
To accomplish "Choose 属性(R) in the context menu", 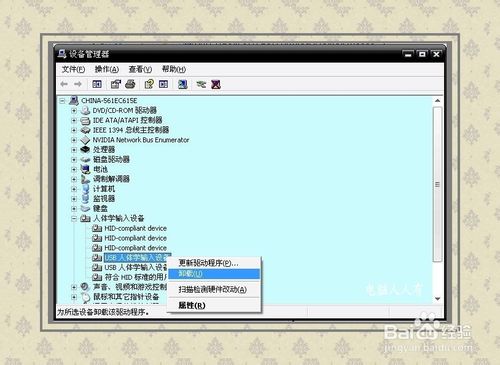I will (x=214, y=305).
